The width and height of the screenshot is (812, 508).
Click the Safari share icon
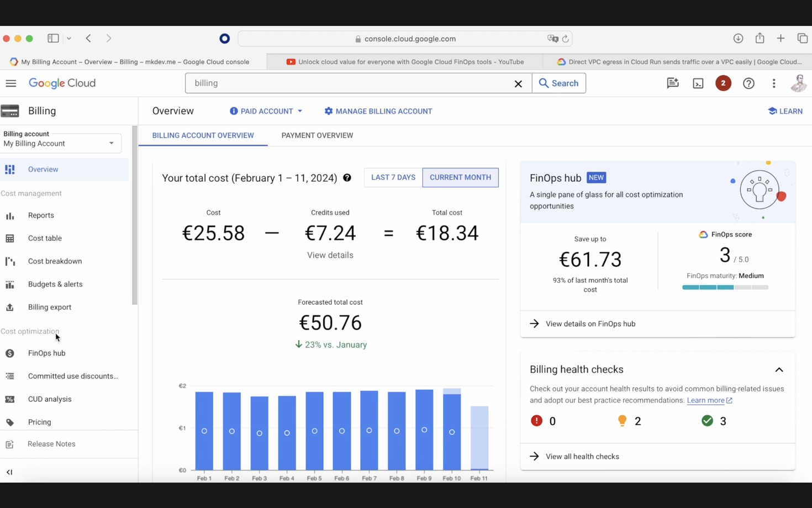760,38
